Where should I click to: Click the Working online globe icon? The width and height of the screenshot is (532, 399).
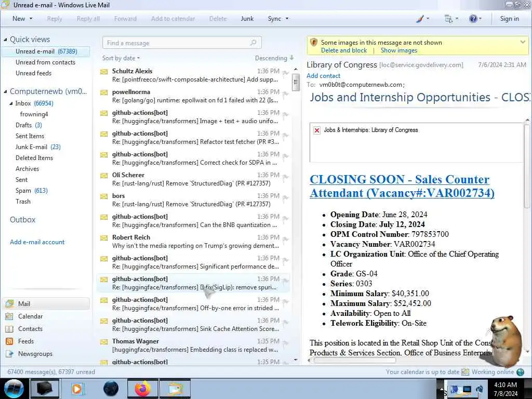[x=520, y=372]
